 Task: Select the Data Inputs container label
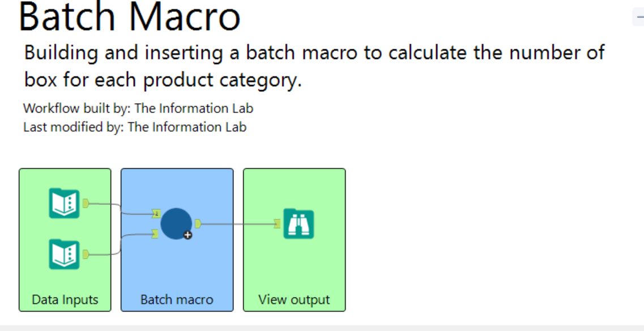65,299
